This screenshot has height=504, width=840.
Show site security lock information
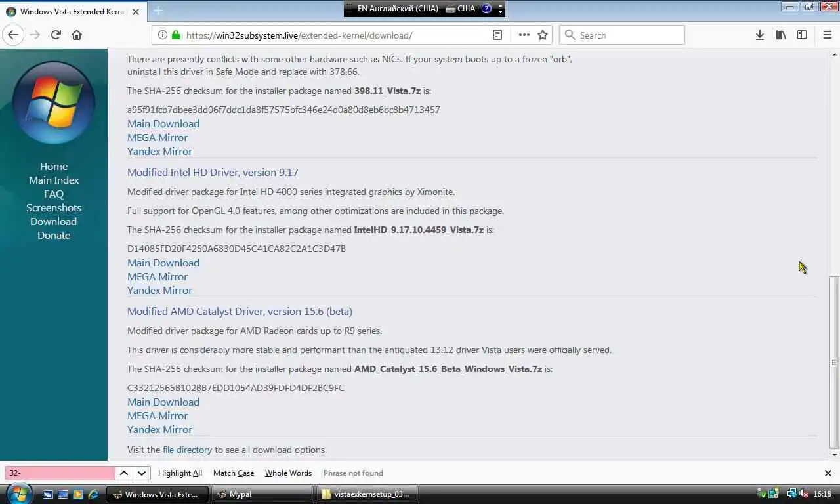tap(176, 35)
